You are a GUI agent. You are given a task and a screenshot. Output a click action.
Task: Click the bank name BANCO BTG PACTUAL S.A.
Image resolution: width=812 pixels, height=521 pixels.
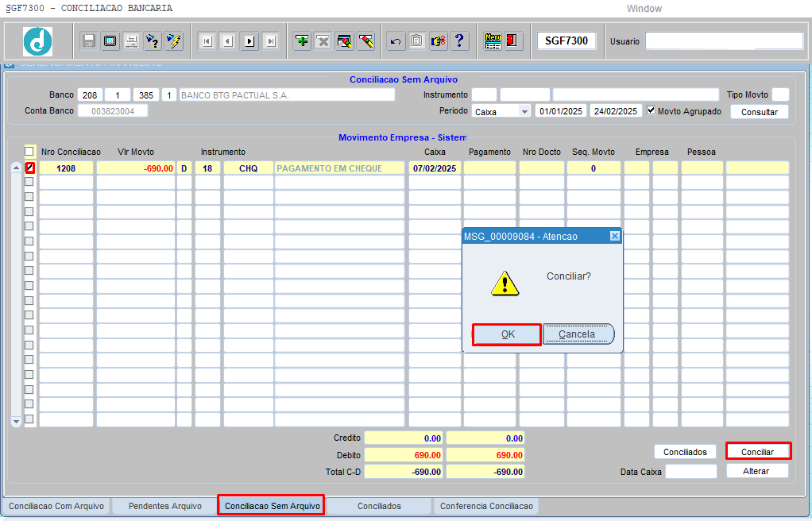[287, 95]
